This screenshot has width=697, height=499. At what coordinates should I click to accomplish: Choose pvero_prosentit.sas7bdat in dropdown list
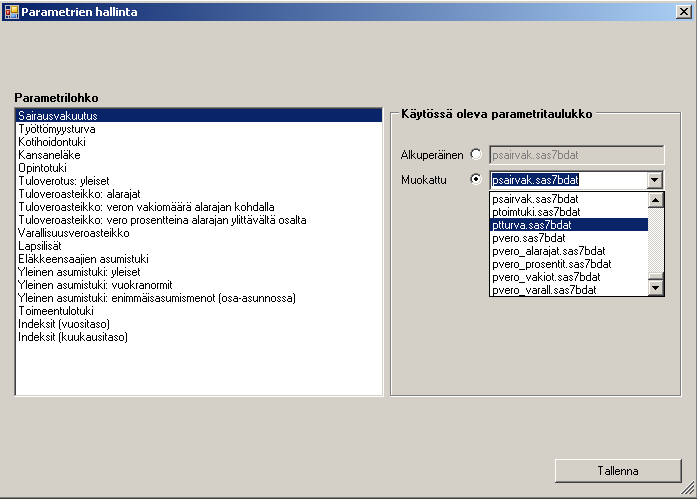pyautogui.click(x=569, y=264)
